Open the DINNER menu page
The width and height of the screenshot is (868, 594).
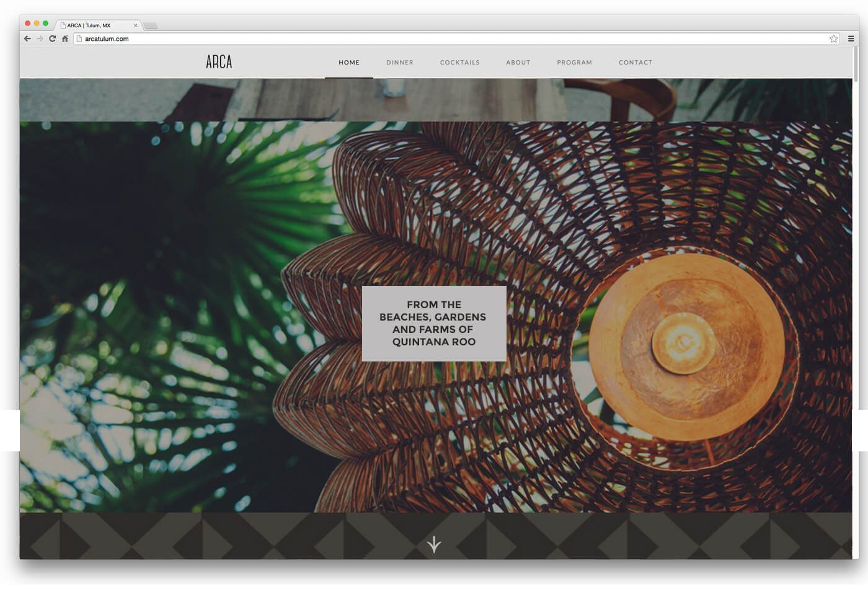click(x=400, y=63)
